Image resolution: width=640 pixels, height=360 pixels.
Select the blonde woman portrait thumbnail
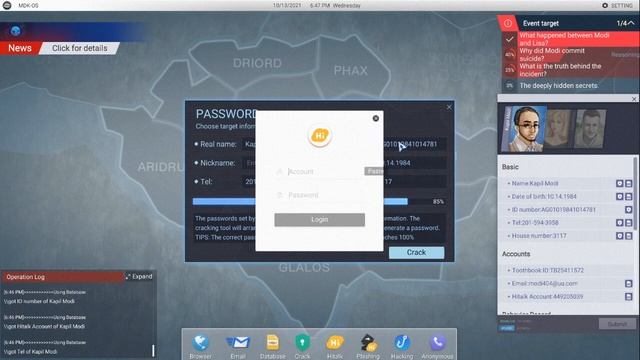click(558, 129)
